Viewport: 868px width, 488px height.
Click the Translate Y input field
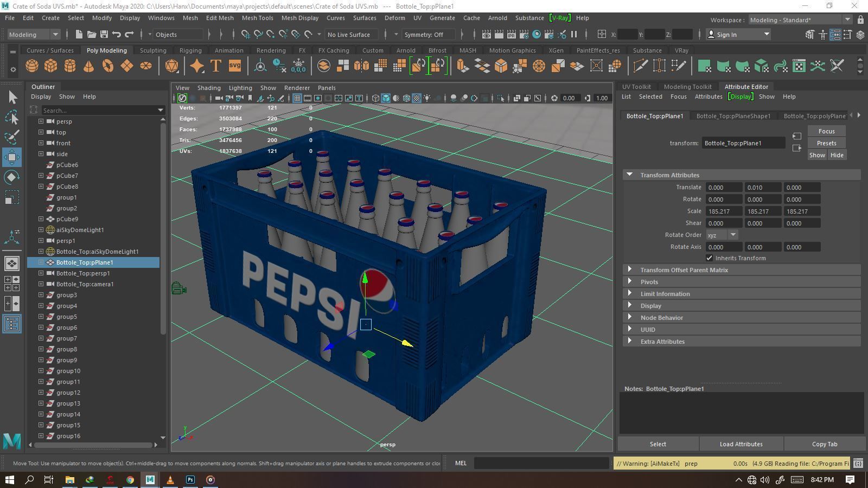click(762, 188)
